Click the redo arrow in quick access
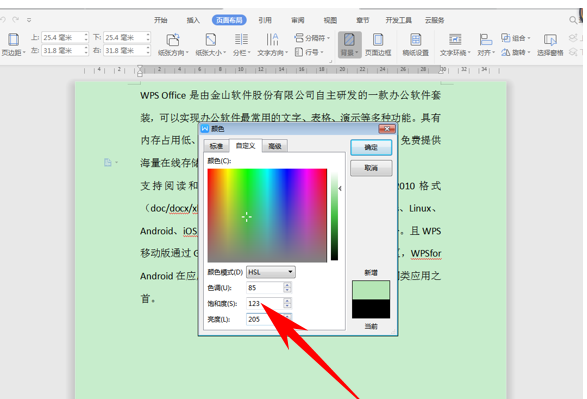The width and height of the screenshot is (587, 399). (x=16, y=19)
